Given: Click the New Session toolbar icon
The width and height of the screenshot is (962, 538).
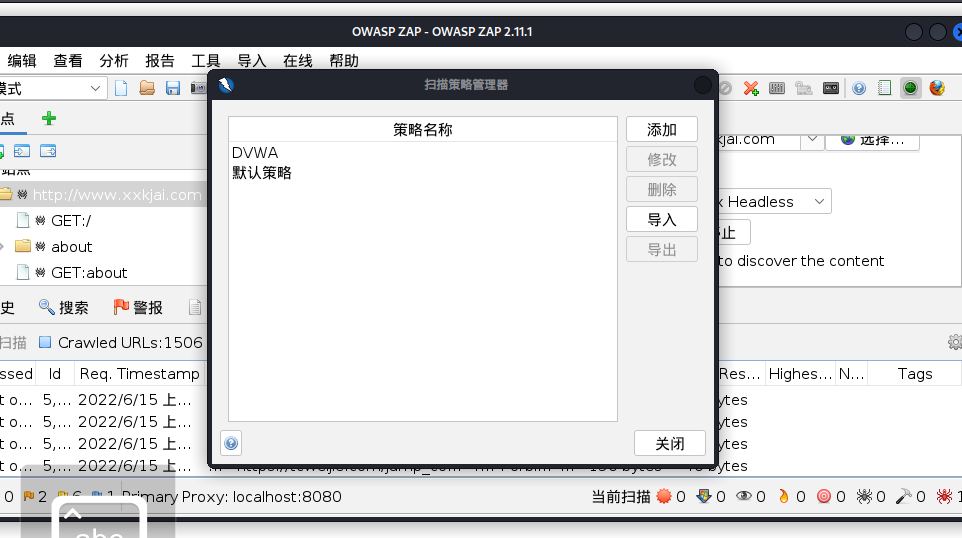Looking at the screenshot, I should click(121, 88).
